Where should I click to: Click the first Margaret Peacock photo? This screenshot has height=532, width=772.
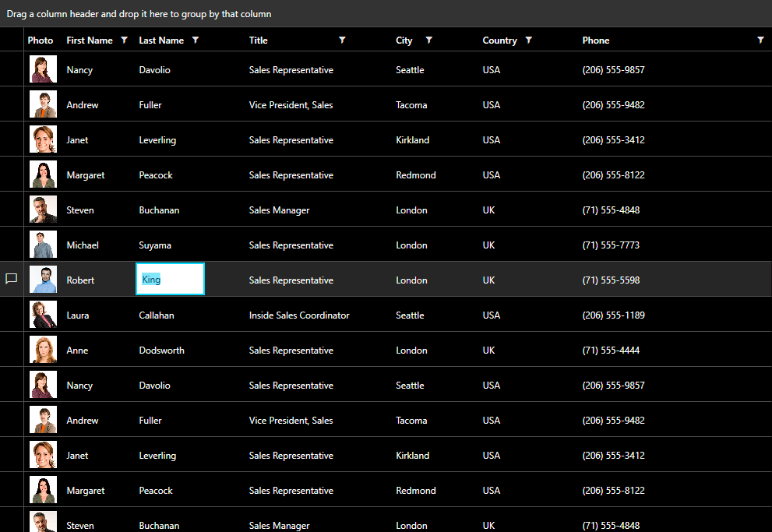point(44,174)
